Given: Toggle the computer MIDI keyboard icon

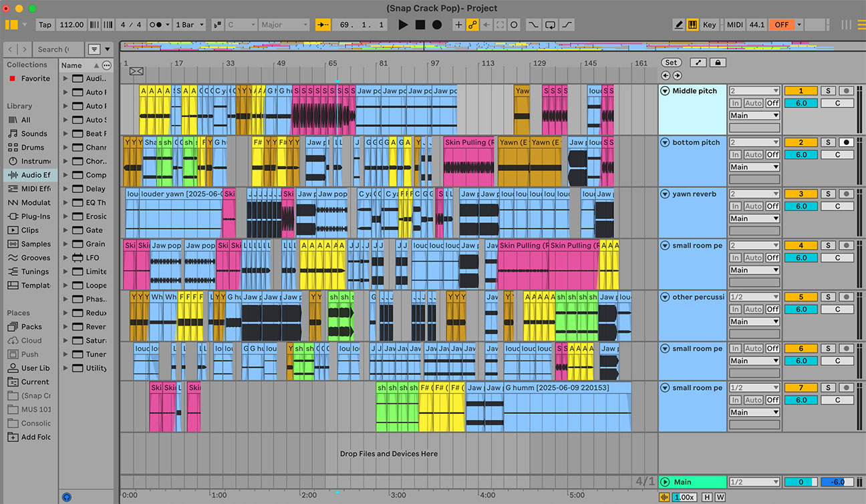Looking at the screenshot, I should [693, 25].
